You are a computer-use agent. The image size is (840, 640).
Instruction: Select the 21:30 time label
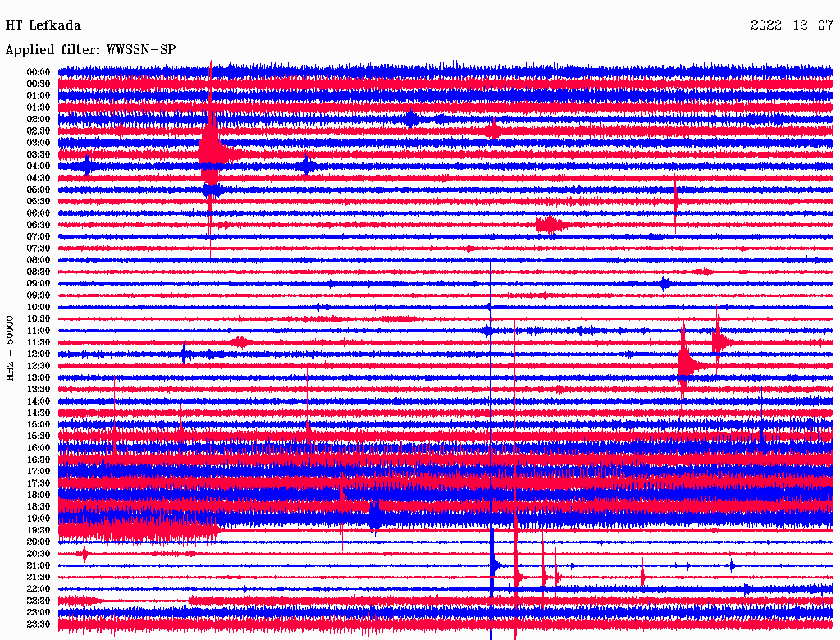pyautogui.click(x=38, y=578)
